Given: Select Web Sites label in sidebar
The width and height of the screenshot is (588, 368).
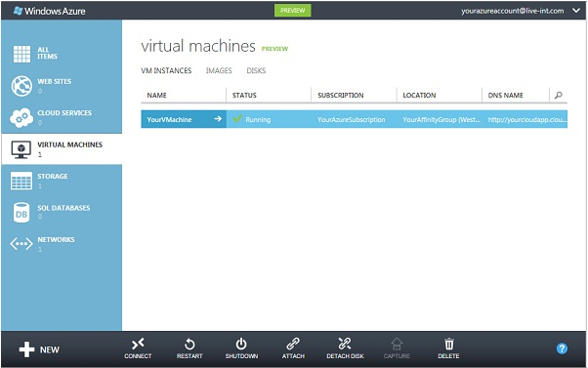Looking at the screenshot, I should [x=55, y=81].
